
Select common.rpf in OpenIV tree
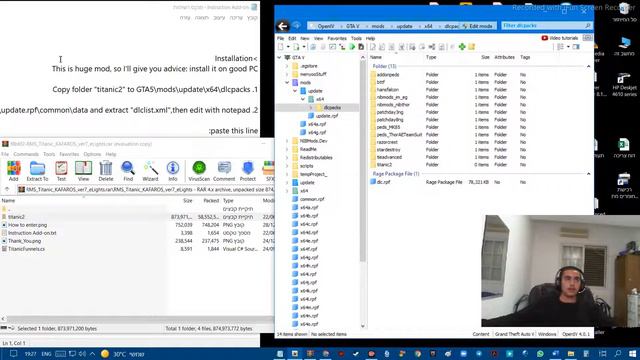tap(311, 199)
